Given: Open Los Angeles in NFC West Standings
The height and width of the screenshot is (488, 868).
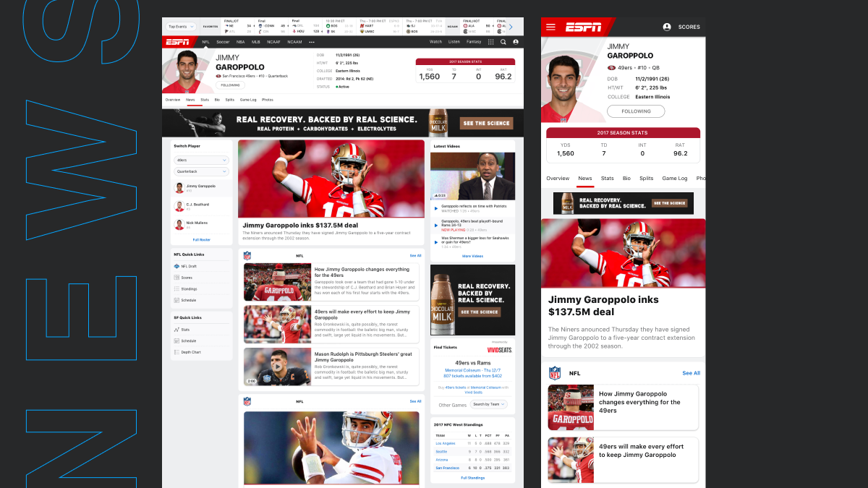Looking at the screenshot, I should [x=446, y=443].
